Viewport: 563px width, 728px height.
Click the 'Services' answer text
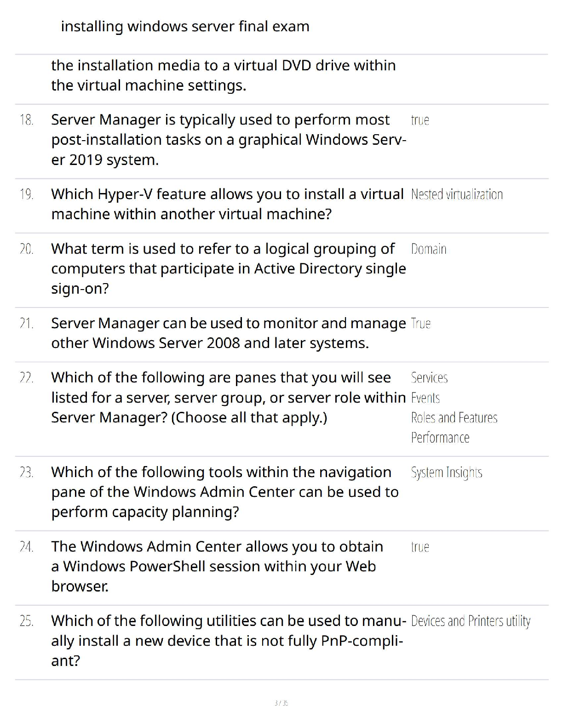click(429, 378)
